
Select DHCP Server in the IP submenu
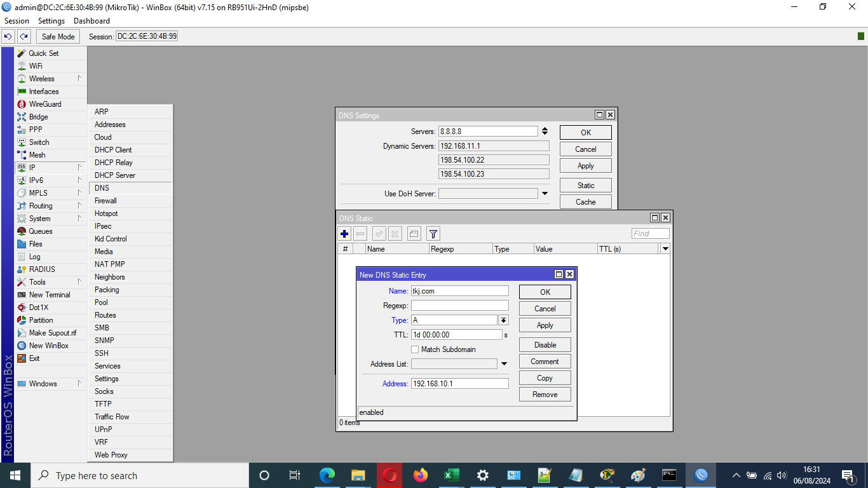coord(130,175)
